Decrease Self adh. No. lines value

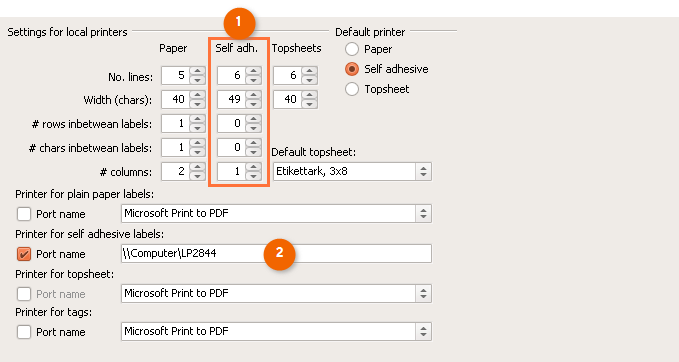pos(253,80)
